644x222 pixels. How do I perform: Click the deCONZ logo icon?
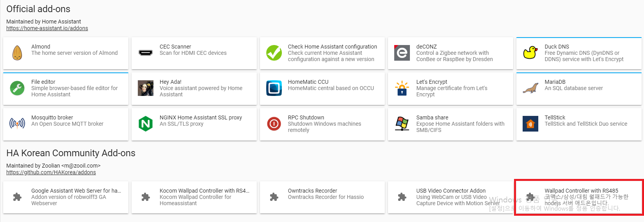[x=402, y=53]
